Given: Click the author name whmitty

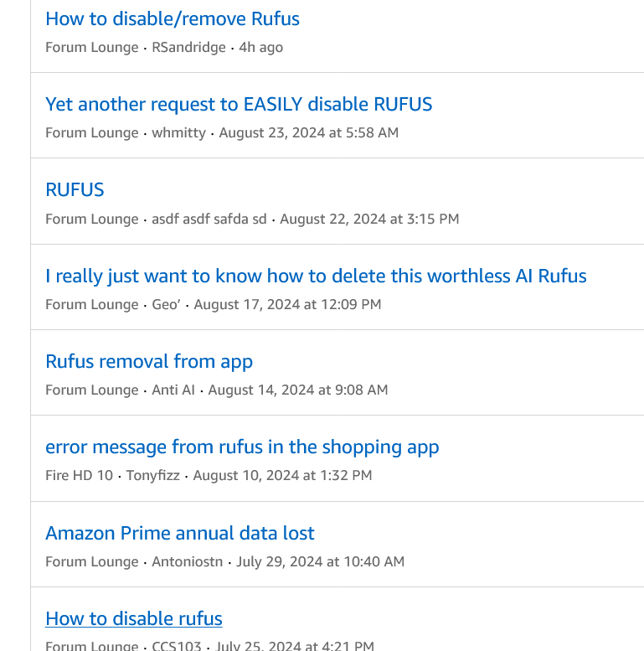Looking at the screenshot, I should [178, 132].
